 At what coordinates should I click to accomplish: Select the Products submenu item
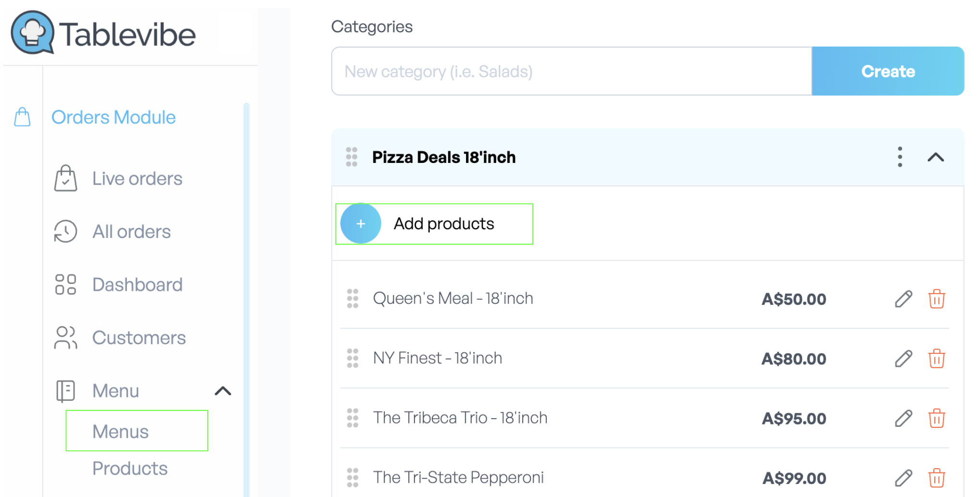click(x=130, y=469)
